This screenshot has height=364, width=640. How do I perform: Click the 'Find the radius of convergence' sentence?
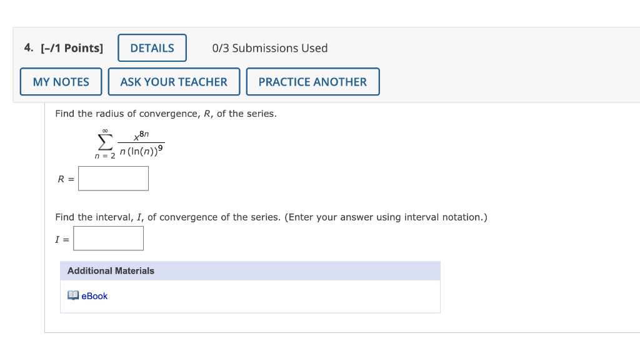click(x=166, y=114)
